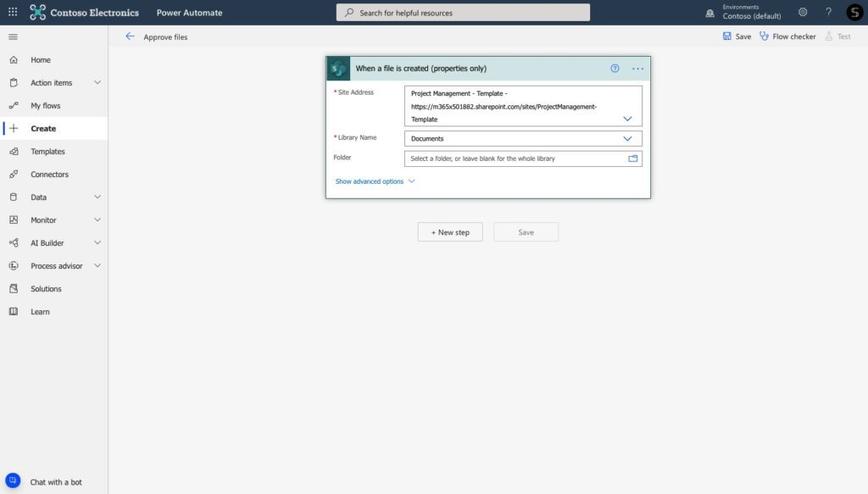This screenshot has height=494, width=868.
Task: Open Connectors in navigation
Action: (49, 175)
